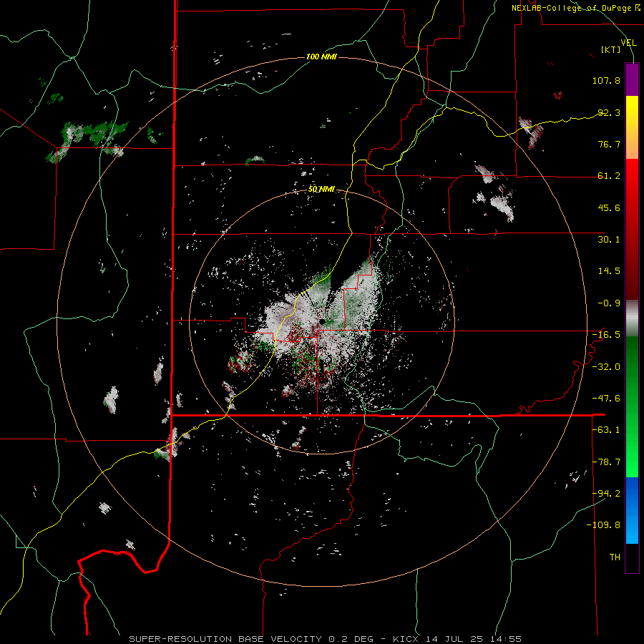Click the -109.8 legend value
The image size is (644, 644).
coord(603,525)
